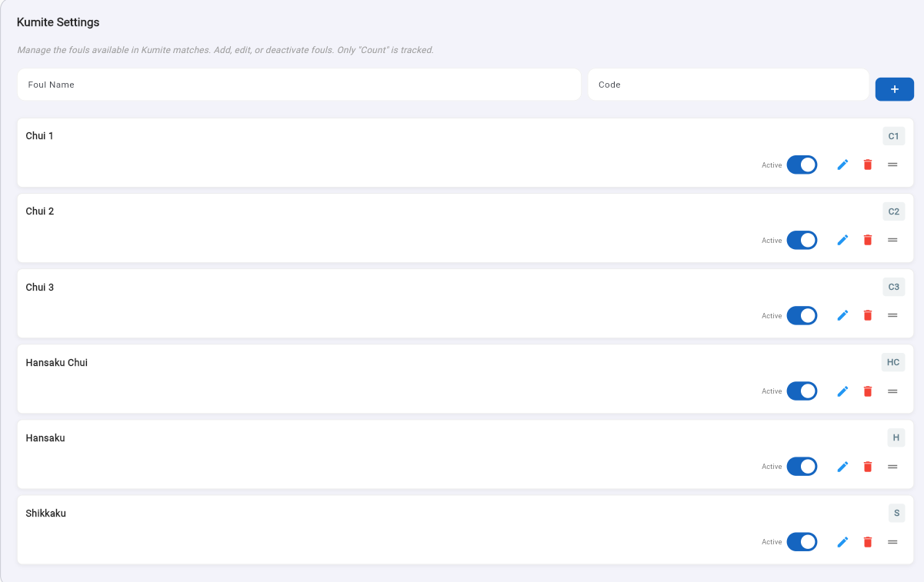924x582 pixels.
Task: Edit the Shikkaku foul with pencil icon
Action: (x=842, y=541)
